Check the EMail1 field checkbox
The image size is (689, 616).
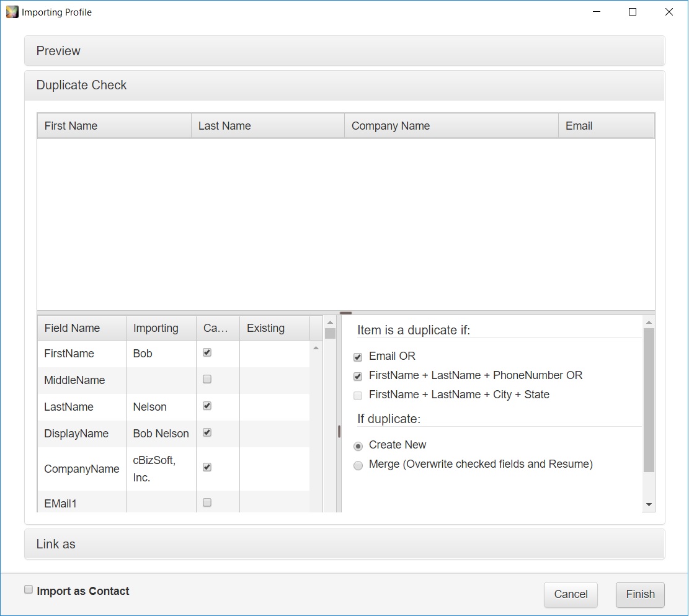point(207,502)
